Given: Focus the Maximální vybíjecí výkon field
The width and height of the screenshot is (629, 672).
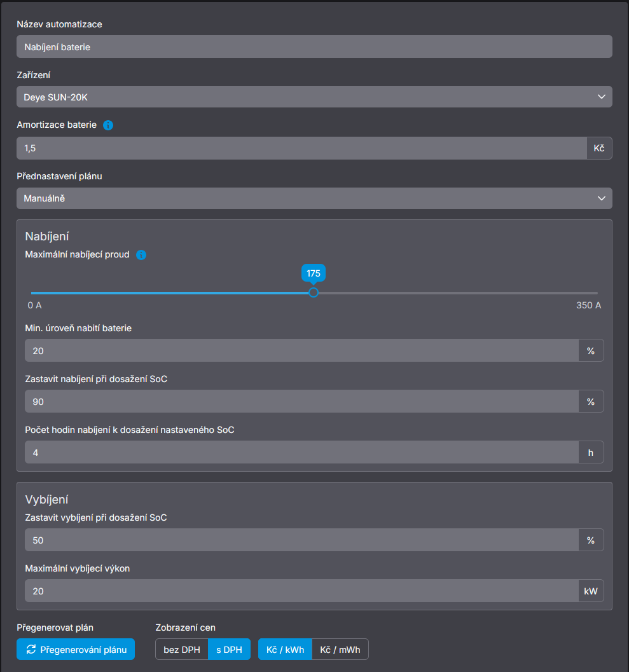Looking at the screenshot, I should 301,591.
